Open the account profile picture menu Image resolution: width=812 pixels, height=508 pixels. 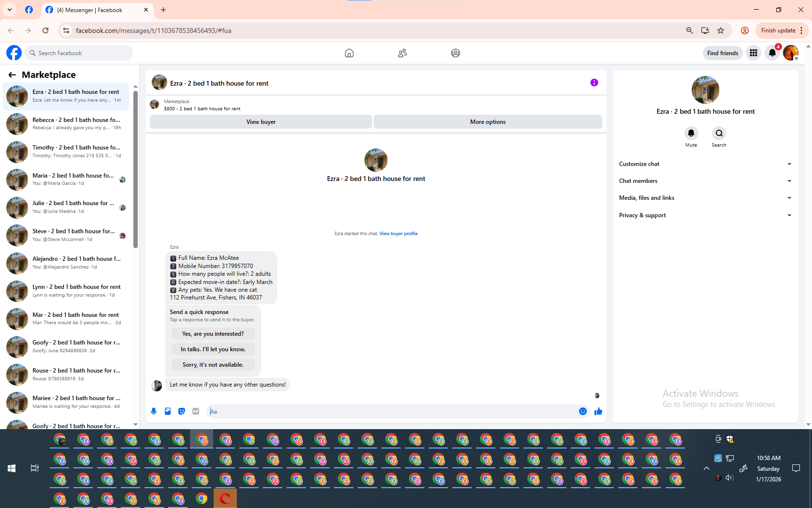point(791,53)
